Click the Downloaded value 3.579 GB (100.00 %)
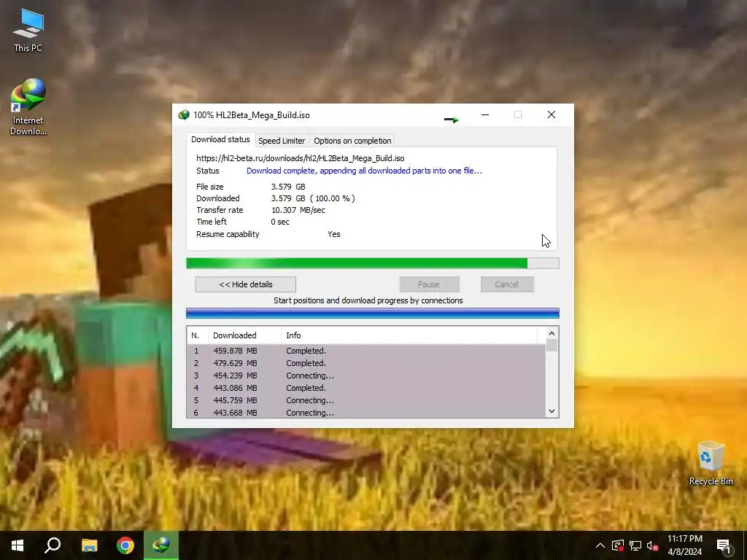Screen dimensions: 747x560 pos(313,198)
